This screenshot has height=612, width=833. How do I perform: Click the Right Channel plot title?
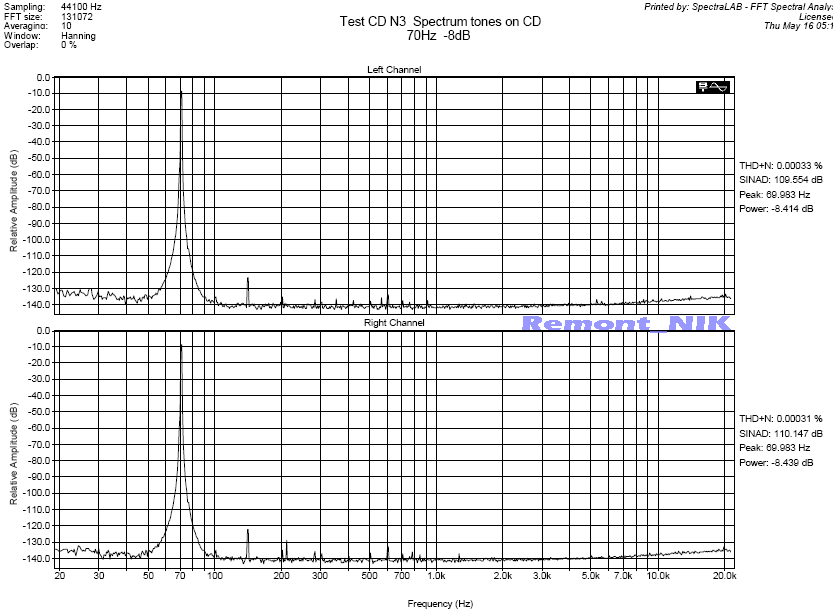pyautogui.click(x=395, y=323)
